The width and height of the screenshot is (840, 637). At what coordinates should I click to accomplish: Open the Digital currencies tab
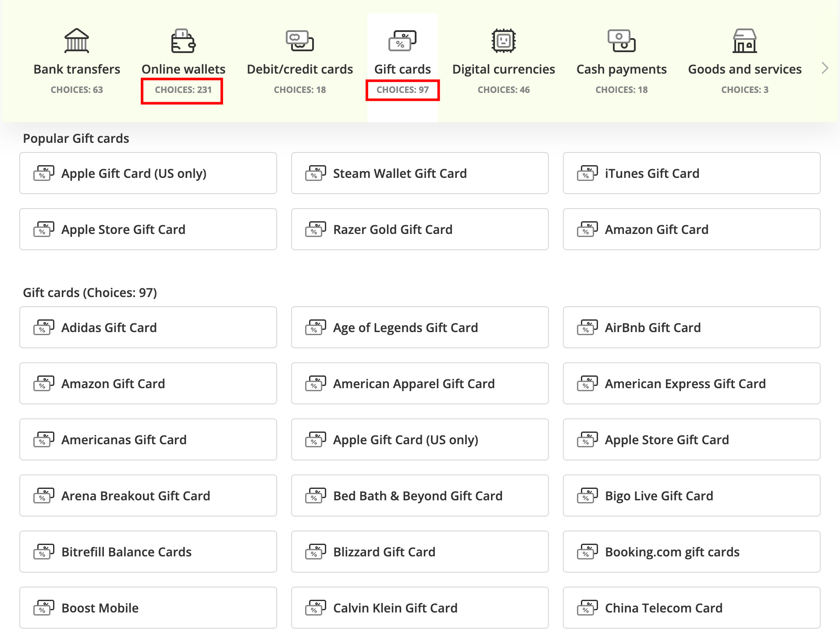coord(503,69)
